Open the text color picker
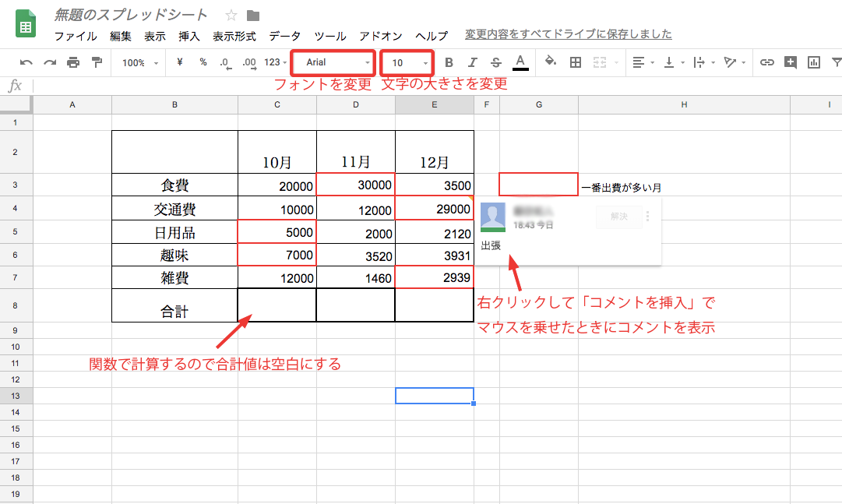Screen dimensions: 842x504 point(520,62)
